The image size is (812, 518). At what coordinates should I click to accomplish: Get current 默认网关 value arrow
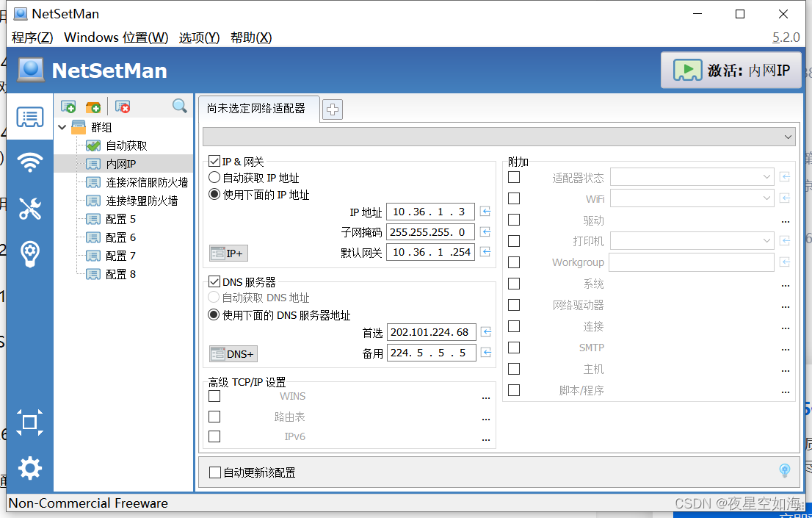point(485,252)
